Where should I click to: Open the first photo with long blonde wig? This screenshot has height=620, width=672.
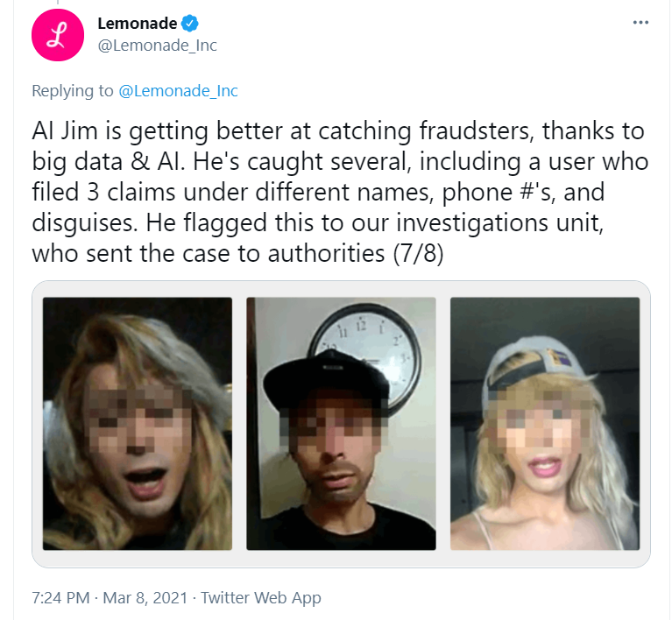[x=138, y=424]
